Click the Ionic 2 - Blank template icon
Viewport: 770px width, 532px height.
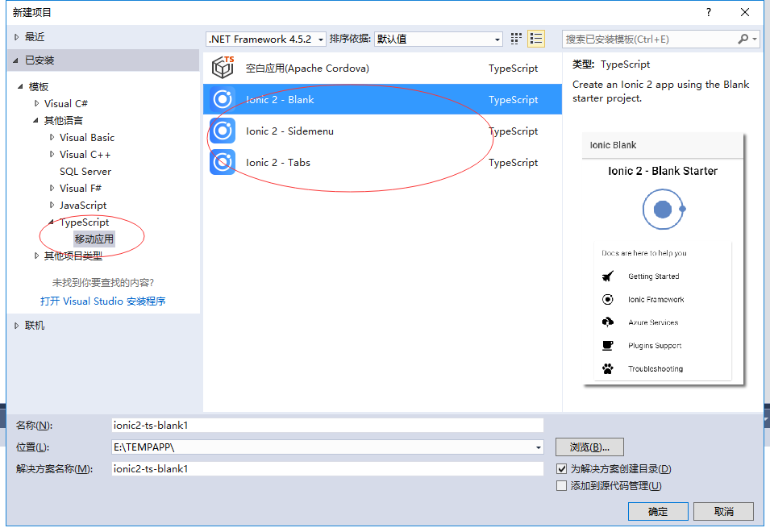pyautogui.click(x=223, y=99)
